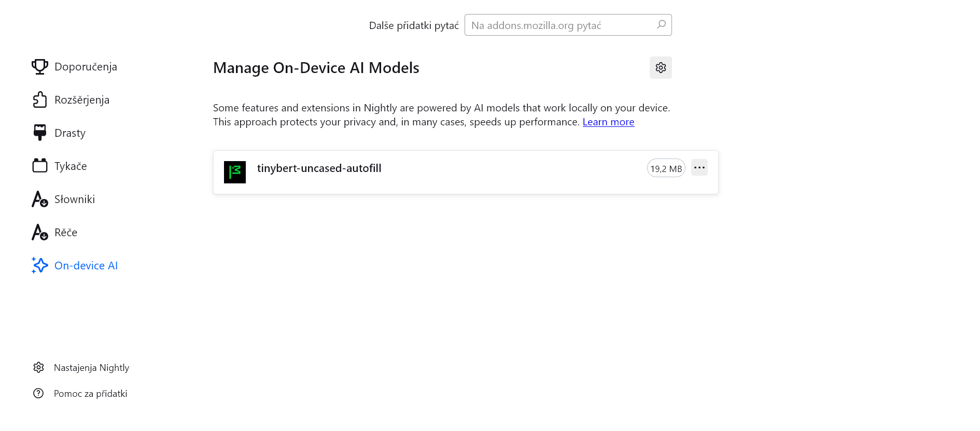This screenshot has height=431, width=980.
Task: Open the Pomoc za přidatki link
Action: (90, 394)
